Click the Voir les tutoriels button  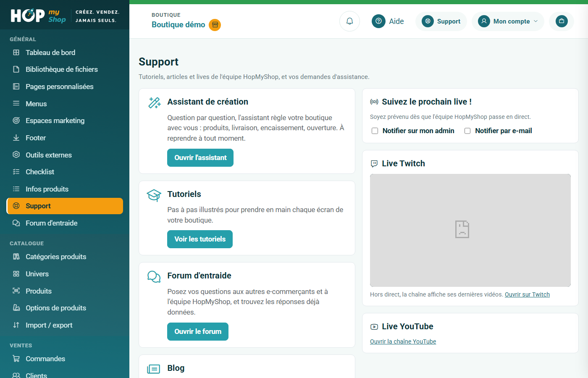click(x=200, y=239)
